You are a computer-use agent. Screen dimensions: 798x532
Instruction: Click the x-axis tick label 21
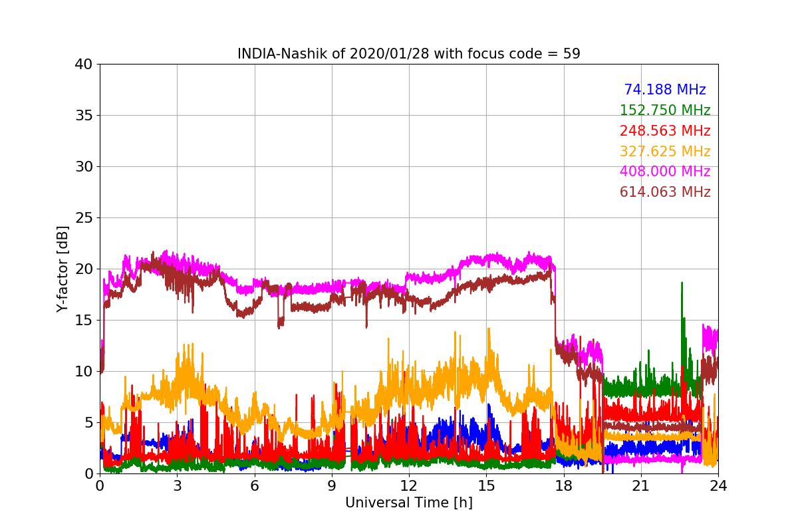[x=641, y=485]
